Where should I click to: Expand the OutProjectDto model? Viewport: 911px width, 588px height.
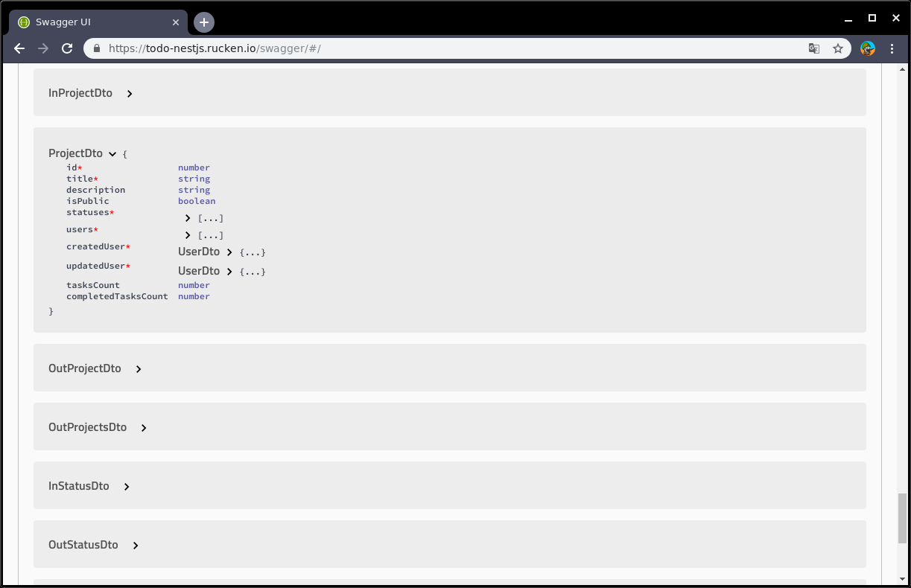139,369
